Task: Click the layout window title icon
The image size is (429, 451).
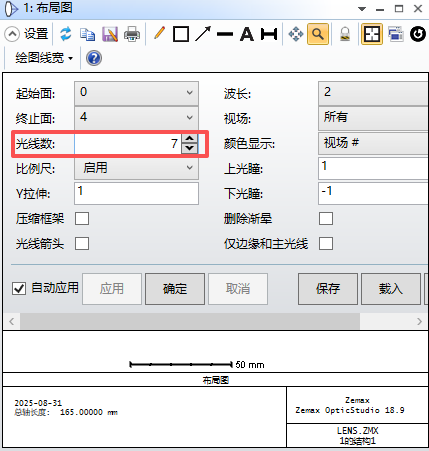Action: 10,9
